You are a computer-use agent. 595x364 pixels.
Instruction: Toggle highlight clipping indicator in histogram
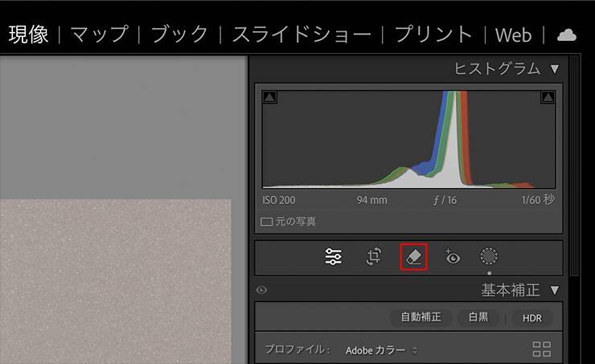(548, 97)
